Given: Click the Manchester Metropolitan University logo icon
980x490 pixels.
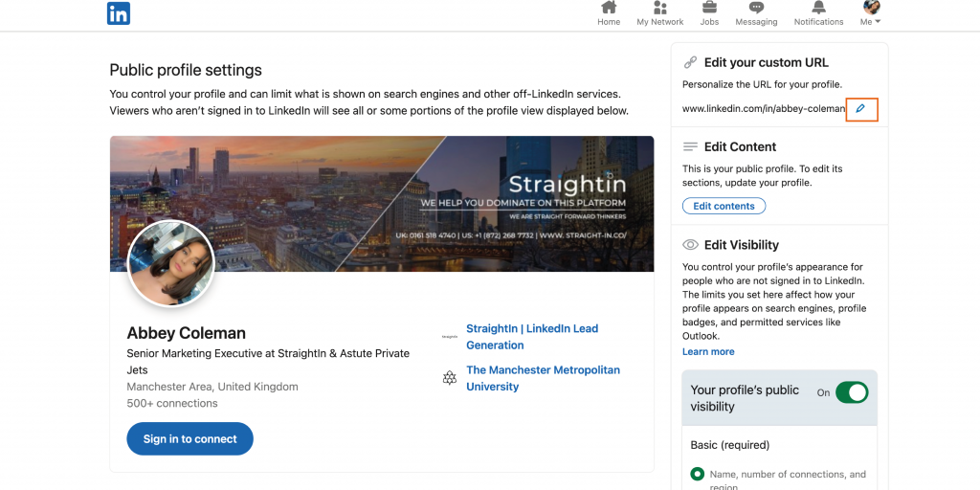Looking at the screenshot, I should coord(450,377).
